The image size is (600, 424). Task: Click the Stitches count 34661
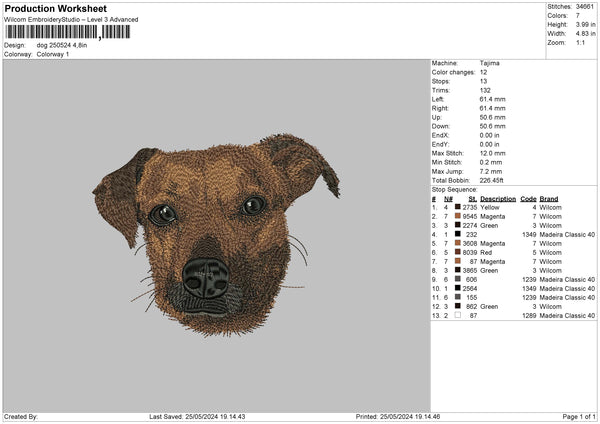coord(585,6)
